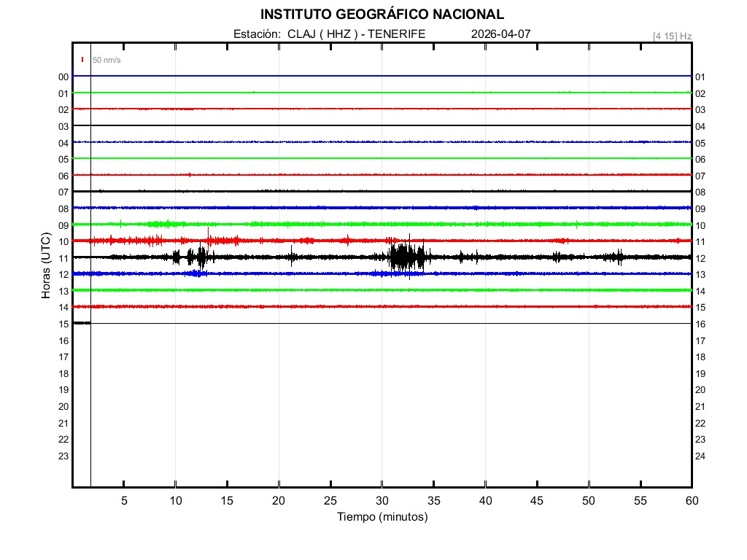Click the Horas (UTC) axis label
This screenshot has height=560, width=747.
point(46,265)
